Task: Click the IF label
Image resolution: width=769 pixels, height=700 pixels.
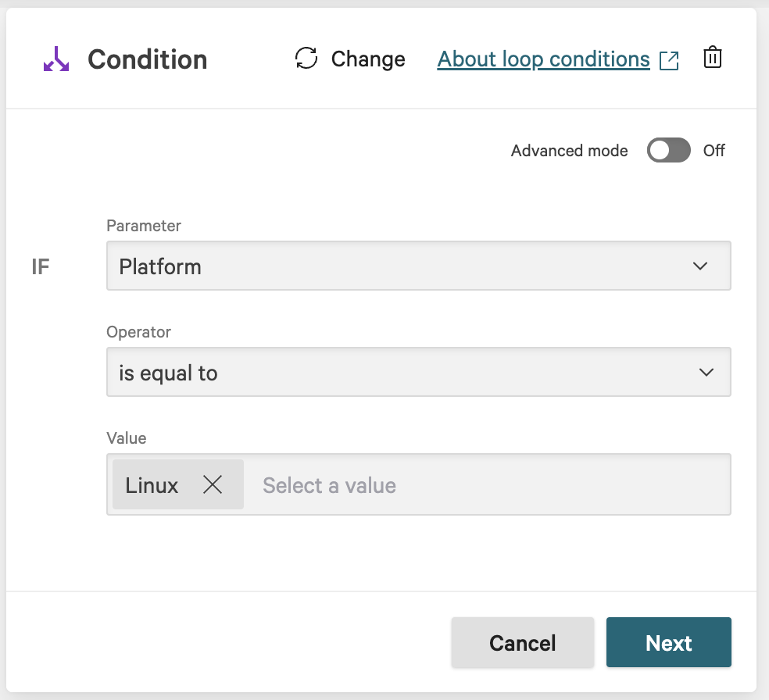Action: tap(41, 267)
